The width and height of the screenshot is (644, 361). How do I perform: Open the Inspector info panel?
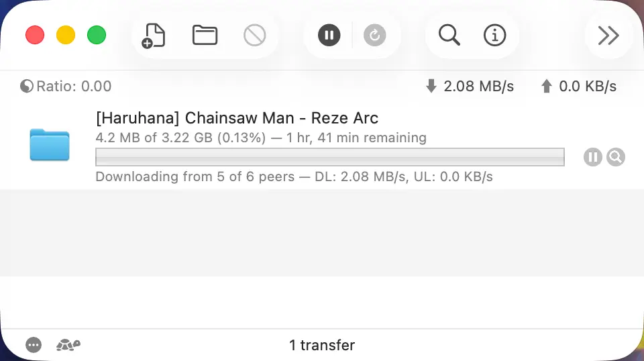click(x=494, y=35)
